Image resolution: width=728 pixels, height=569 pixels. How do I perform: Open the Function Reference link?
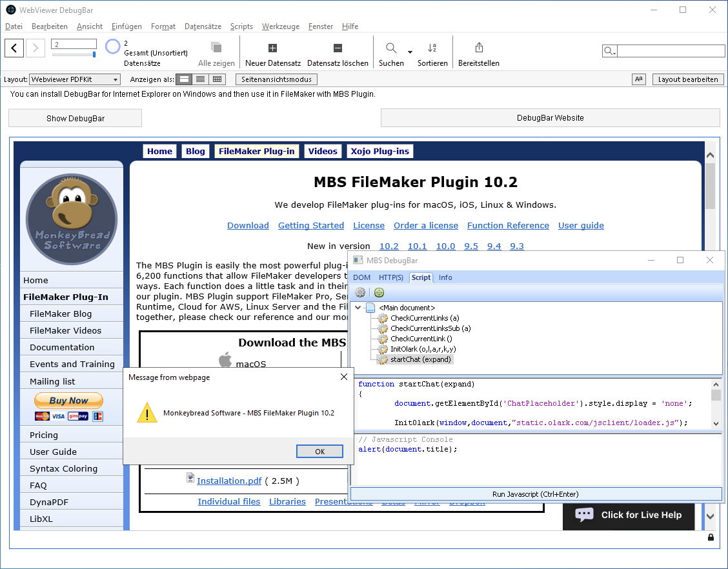coord(508,226)
